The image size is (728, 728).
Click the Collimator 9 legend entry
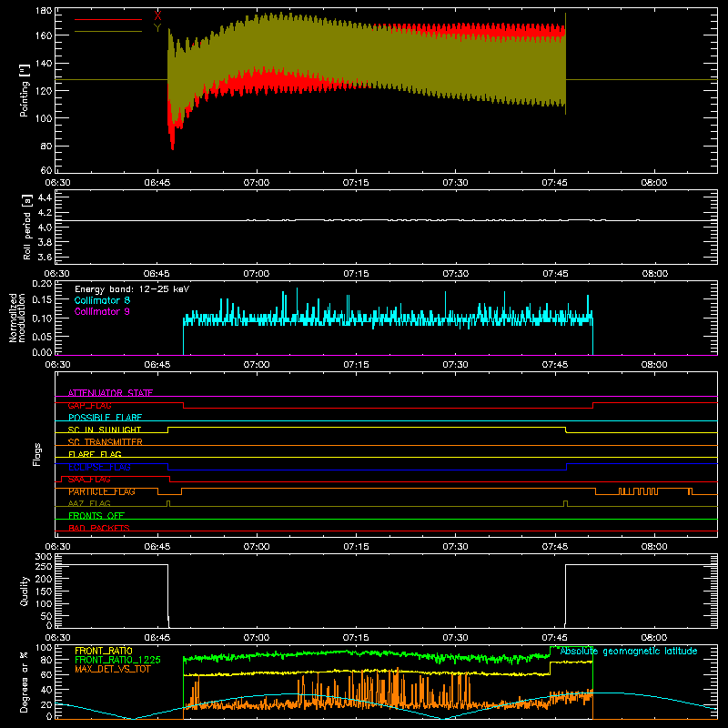(102, 311)
